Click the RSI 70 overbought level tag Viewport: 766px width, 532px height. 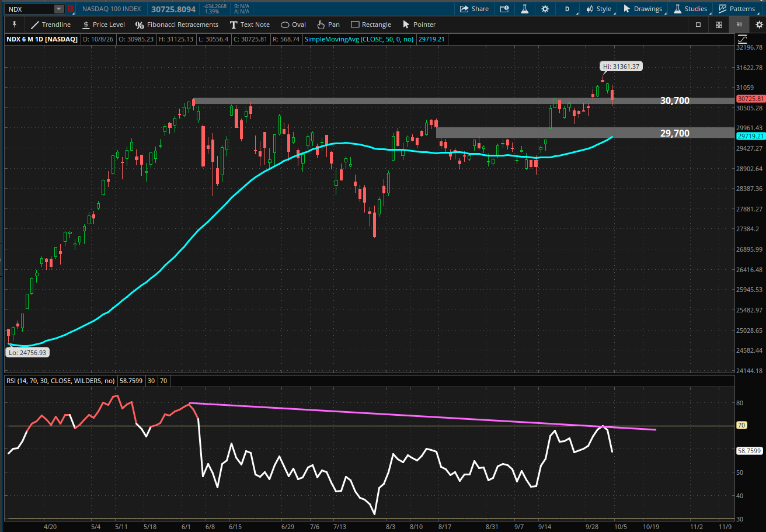pyautogui.click(x=741, y=425)
